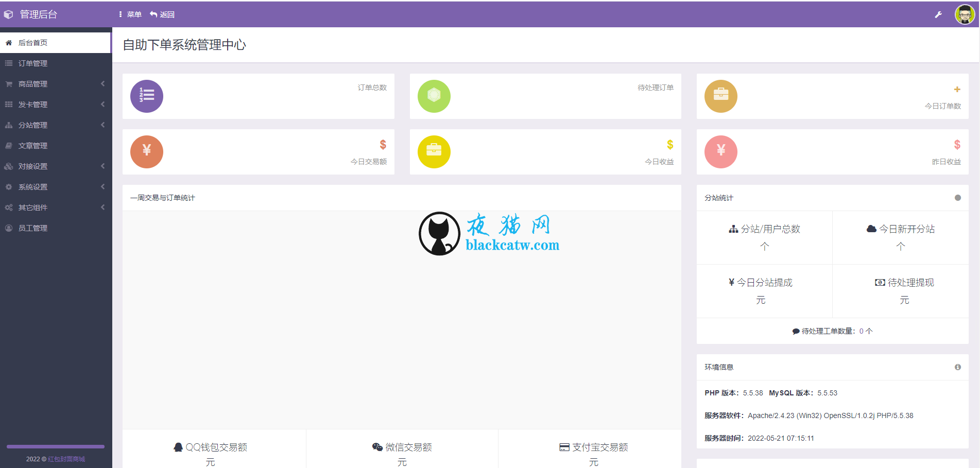The image size is (980, 468).
Task: Click the cube logo beside 管理后台
Action: click(x=9, y=14)
